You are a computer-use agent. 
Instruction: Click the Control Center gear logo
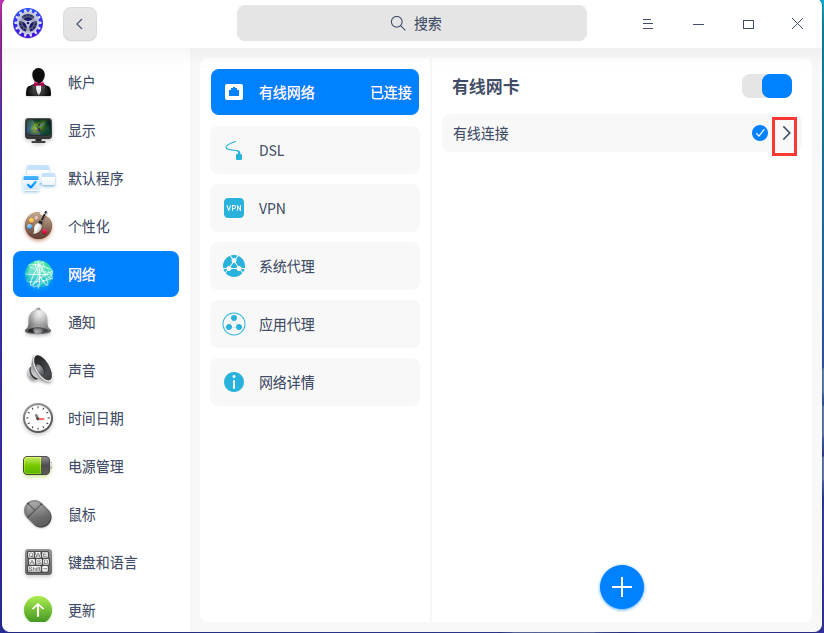pyautogui.click(x=28, y=23)
